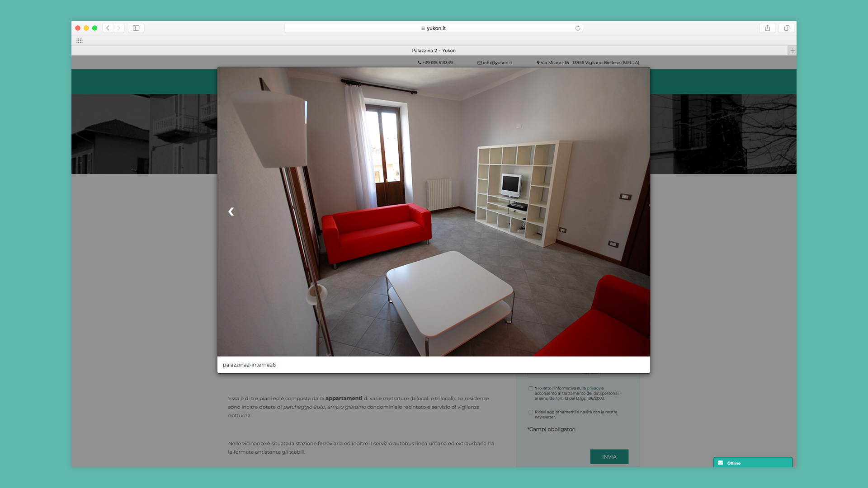Click the lock icon in address bar
The image size is (868, 488).
pos(423,28)
